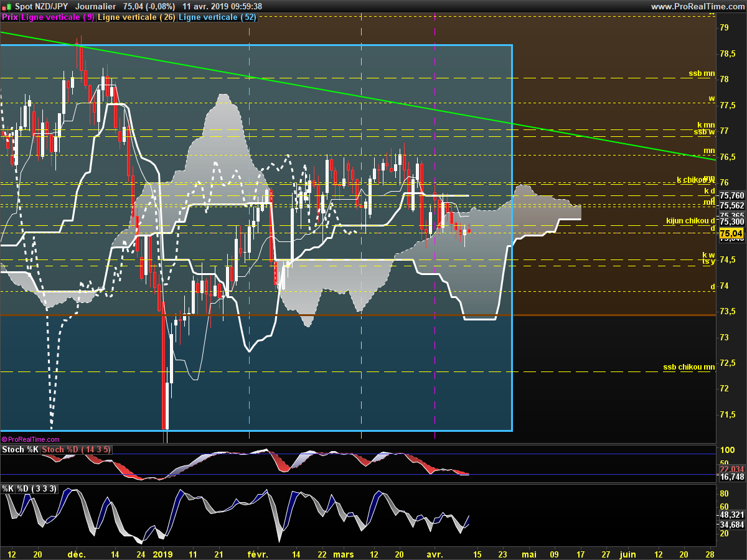Image resolution: width=747 pixels, height=560 pixels.
Task: Select the Prix indicator label
Action: [x=10, y=17]
